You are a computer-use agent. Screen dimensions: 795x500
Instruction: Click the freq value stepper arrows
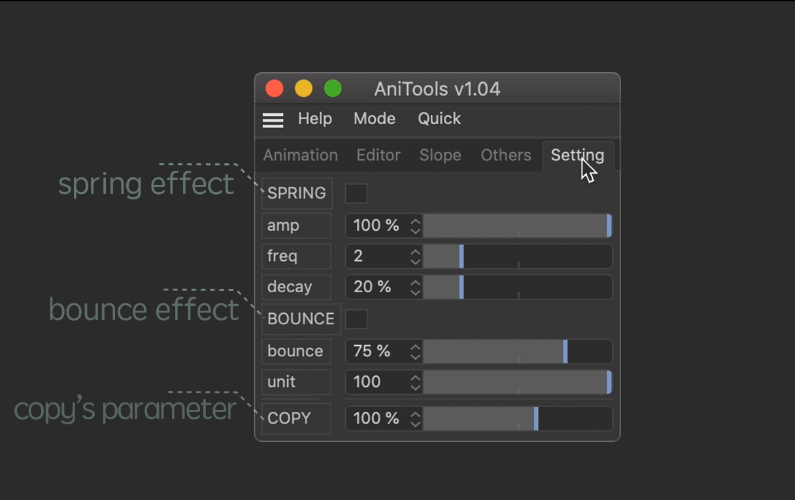415,257
